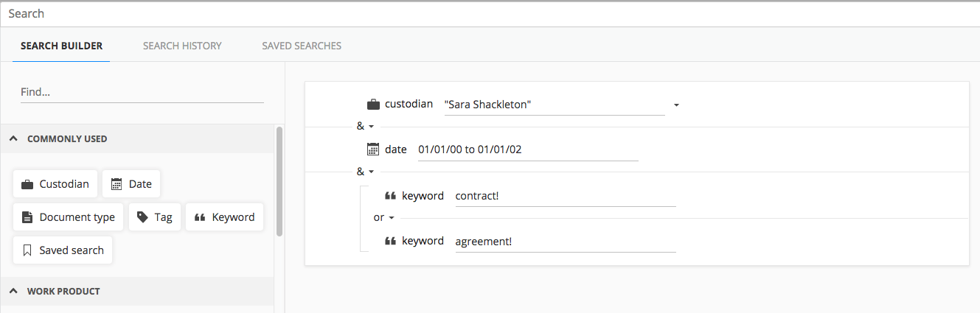The width and height of the screenshot is (980, 313).
Task: Click the briefcase icon beside the custodian field
Action: [373, 105]
